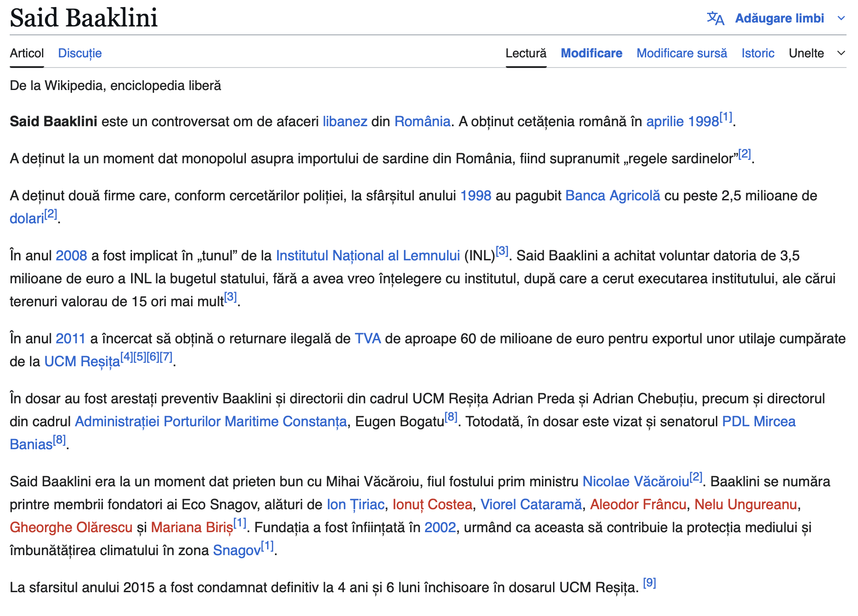Open red link Ionuț Costea
The width and height of the screenshot is (858, 616).
point(432,504)
